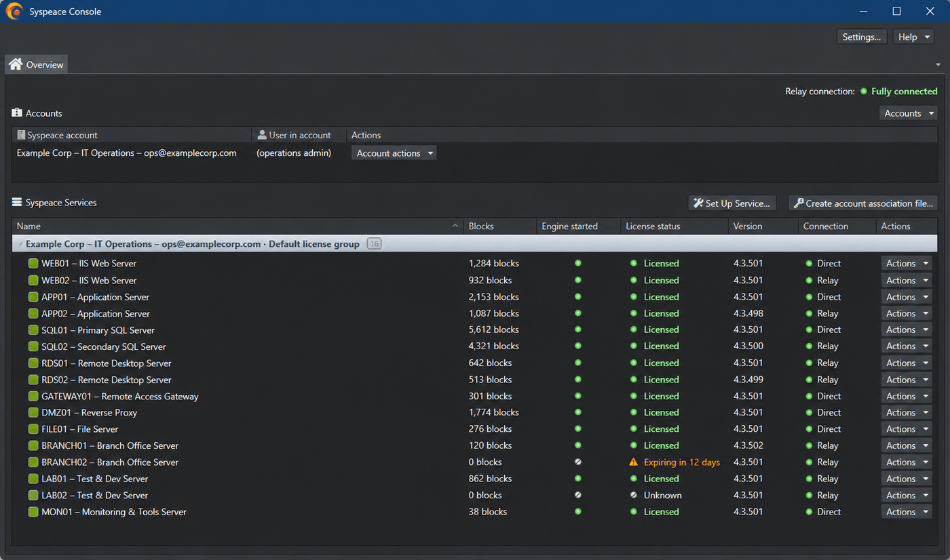The height and width of the screenshot is (560, 950).
Task: Sort by the Version column header
Action: coord(763,226)
